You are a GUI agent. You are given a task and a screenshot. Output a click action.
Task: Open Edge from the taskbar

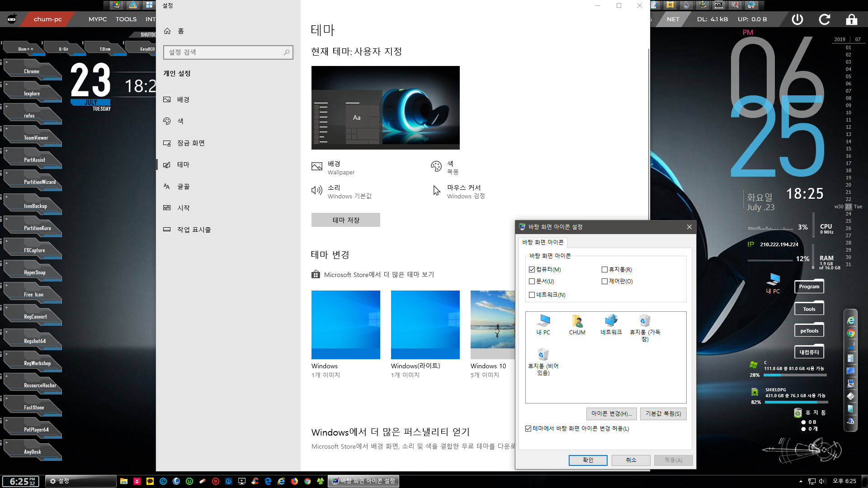(x=268, y=481)
